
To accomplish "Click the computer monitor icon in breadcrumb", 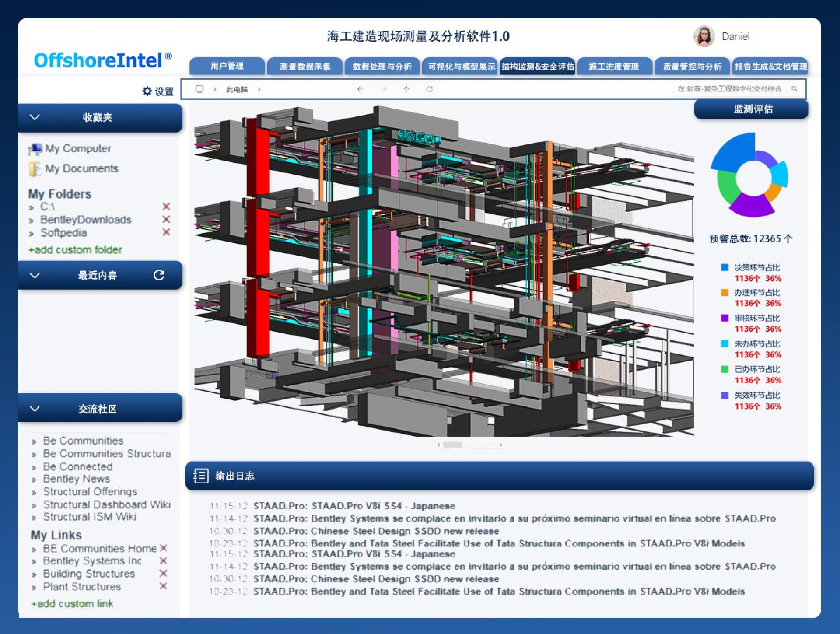I will (199, 89).
